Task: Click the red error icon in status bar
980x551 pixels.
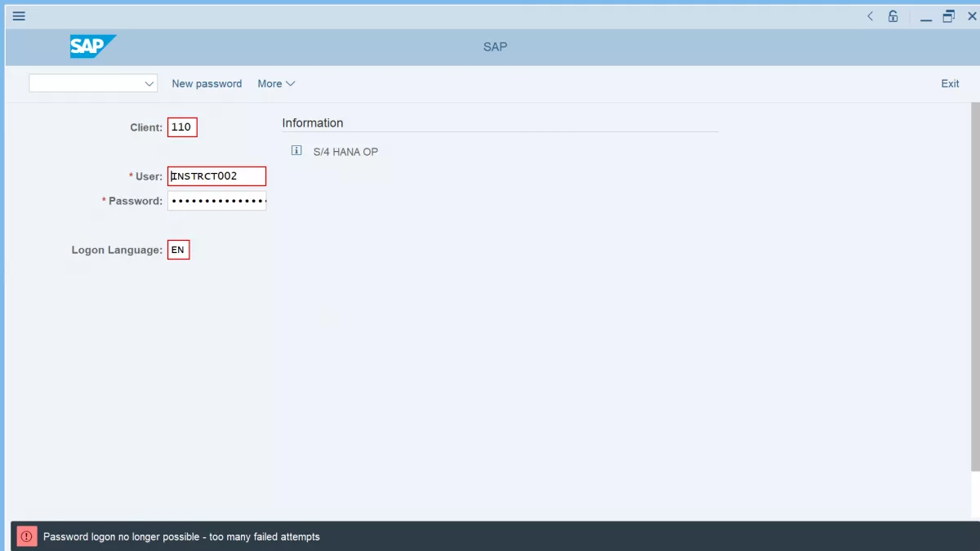Action: click(27, 536)
